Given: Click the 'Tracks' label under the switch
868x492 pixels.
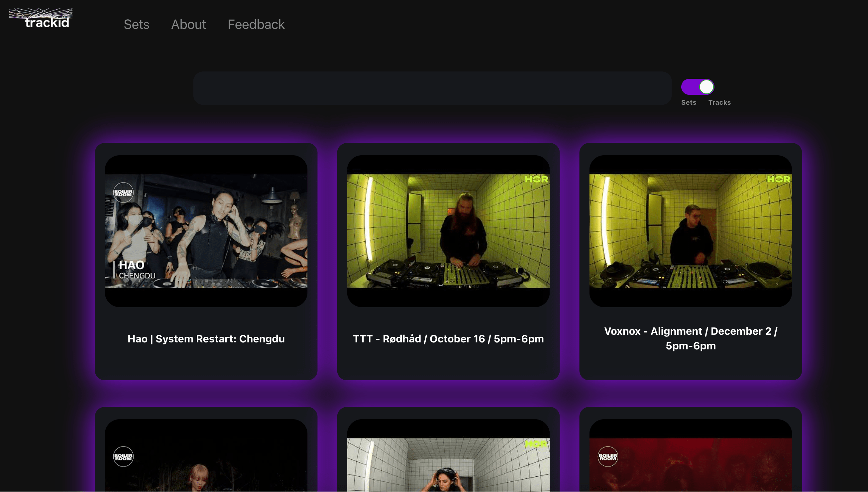Looking at the screenshot, I should click(719, 102).
